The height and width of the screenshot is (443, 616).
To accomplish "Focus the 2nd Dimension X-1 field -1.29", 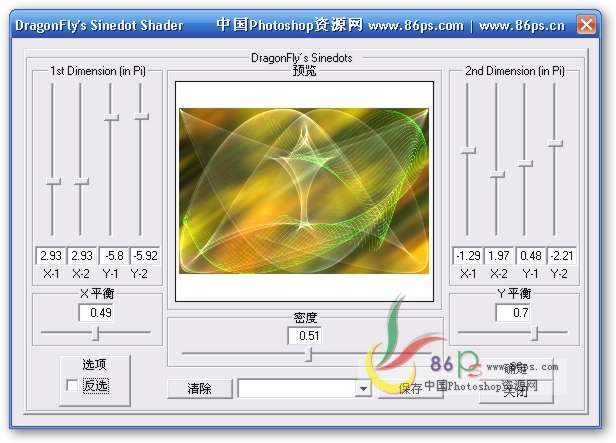I will [x=468, y=256].
